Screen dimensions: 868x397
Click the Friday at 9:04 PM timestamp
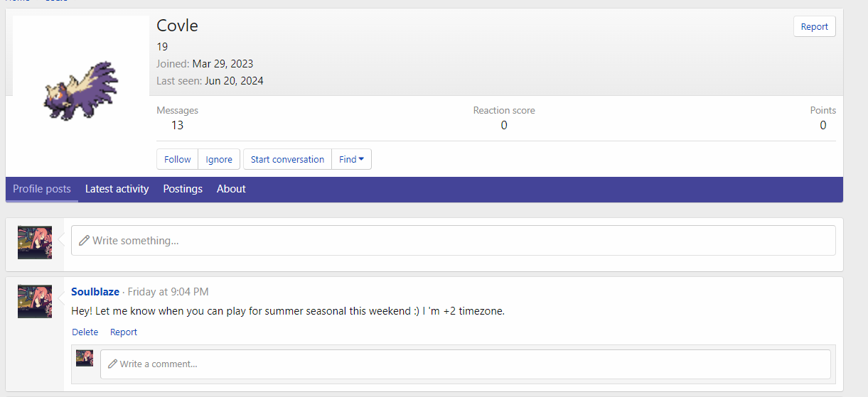click(168, 292)
